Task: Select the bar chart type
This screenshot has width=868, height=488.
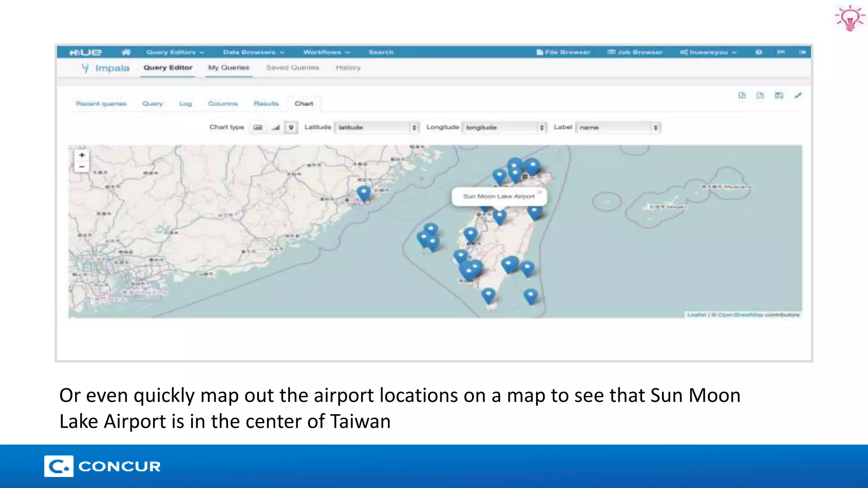Action: pyautogui.click(x=258, y=128)
